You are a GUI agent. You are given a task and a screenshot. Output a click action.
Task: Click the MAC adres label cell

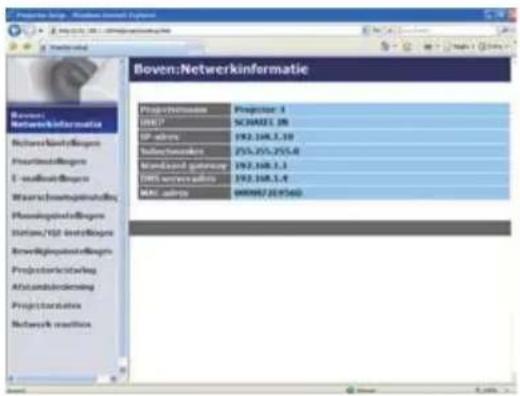184,193
